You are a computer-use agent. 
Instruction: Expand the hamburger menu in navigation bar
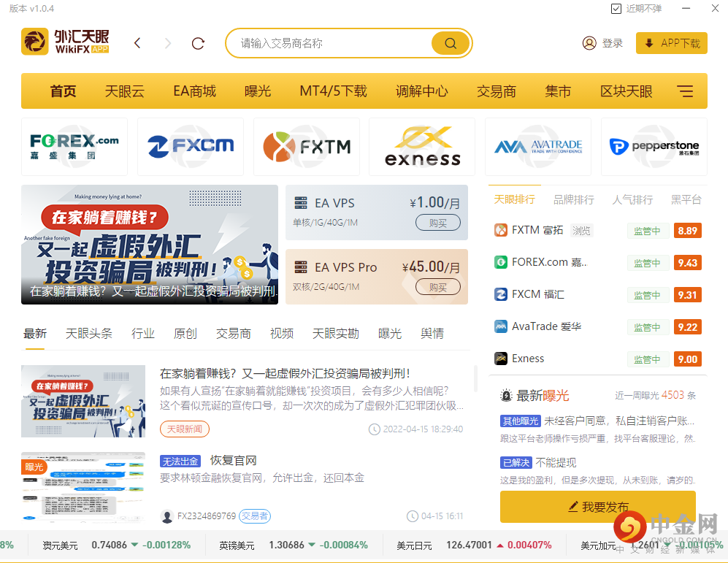click(685, 91)
